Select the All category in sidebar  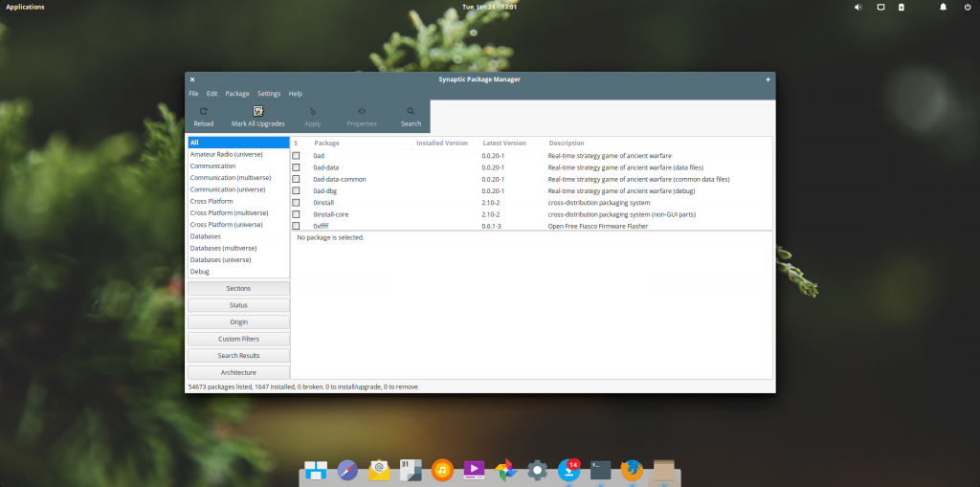[x=238, y=143]
